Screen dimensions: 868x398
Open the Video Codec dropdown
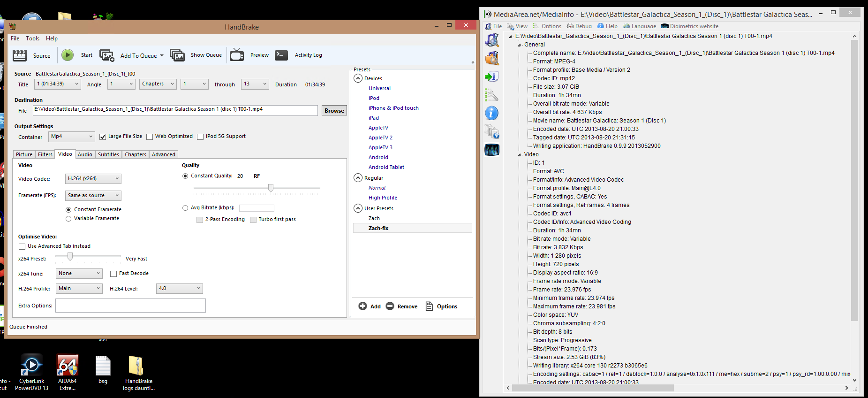[x=93, y=179]
